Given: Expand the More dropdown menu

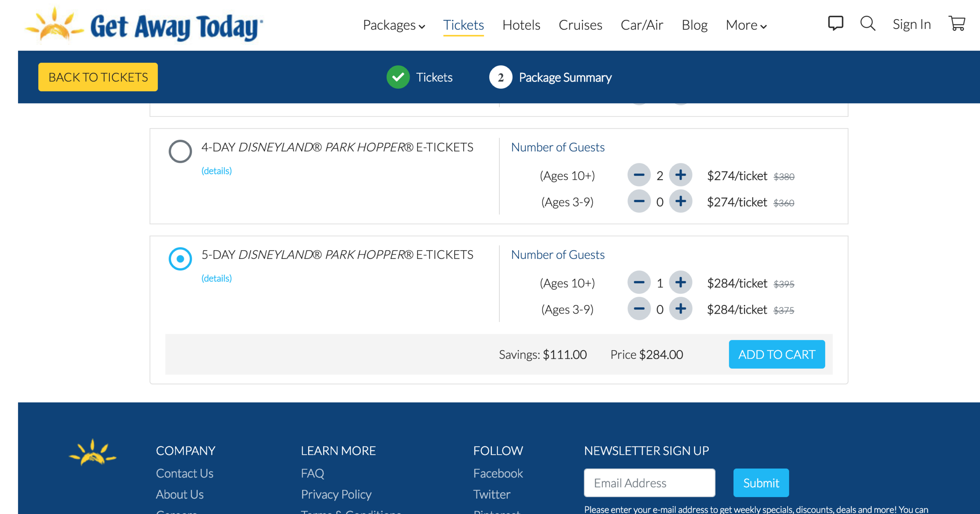Looking at the screenshot, I should (x=746, y=25).
